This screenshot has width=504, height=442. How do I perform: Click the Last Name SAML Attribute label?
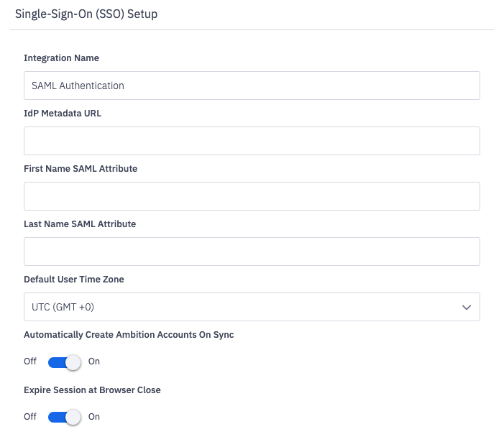click(x=80, y=224)
